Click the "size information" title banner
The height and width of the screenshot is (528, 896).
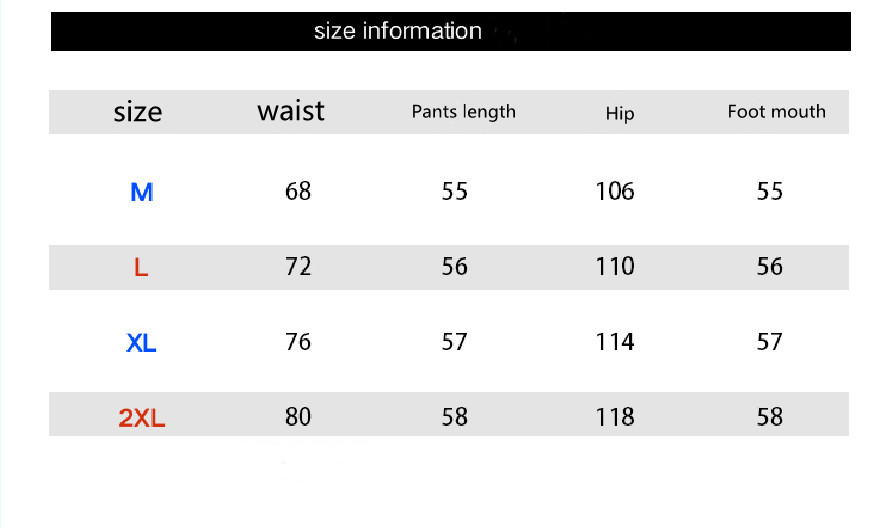click(398, 31)
